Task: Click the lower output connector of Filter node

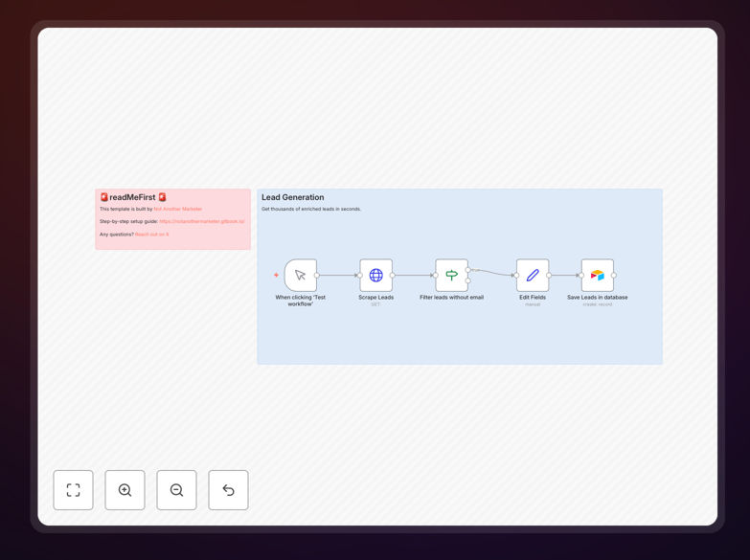Action: [467, 280]
